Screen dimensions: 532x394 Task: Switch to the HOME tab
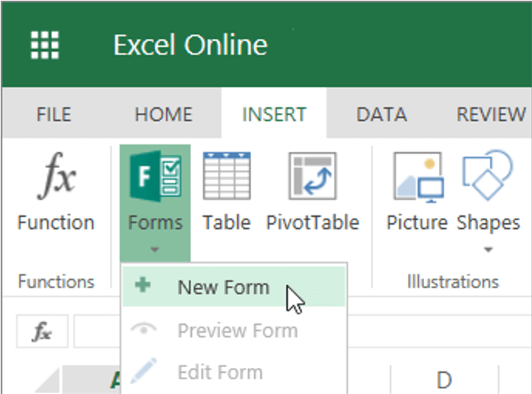tap(164, 114)
